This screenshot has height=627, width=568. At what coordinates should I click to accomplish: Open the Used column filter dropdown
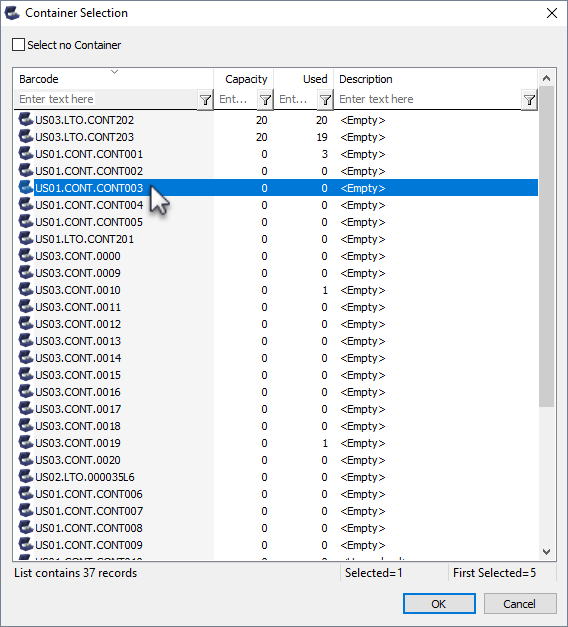pos(325,99)
